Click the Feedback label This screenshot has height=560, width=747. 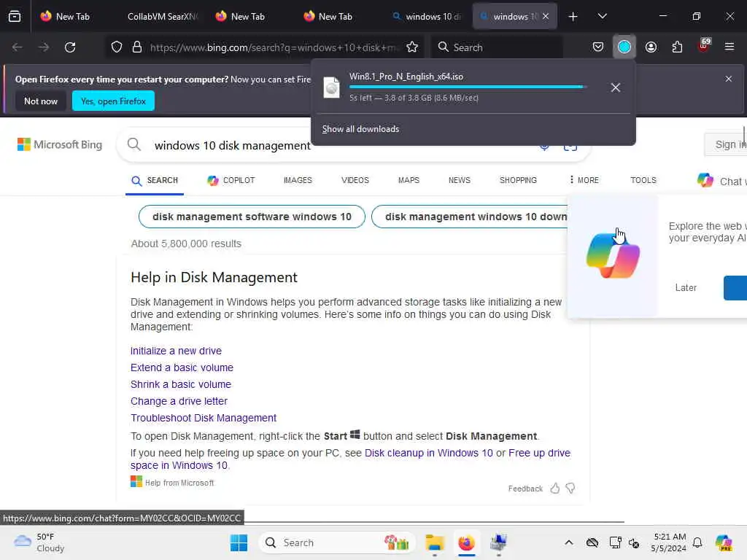tap(525, 489)
